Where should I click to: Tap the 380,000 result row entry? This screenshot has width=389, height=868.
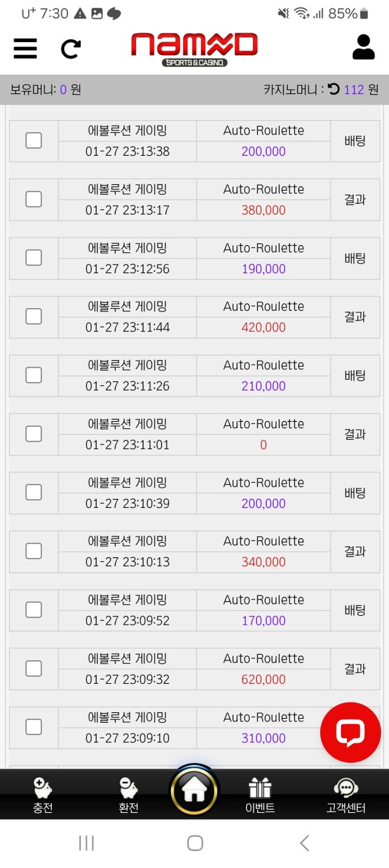click(x=263, y=210)
